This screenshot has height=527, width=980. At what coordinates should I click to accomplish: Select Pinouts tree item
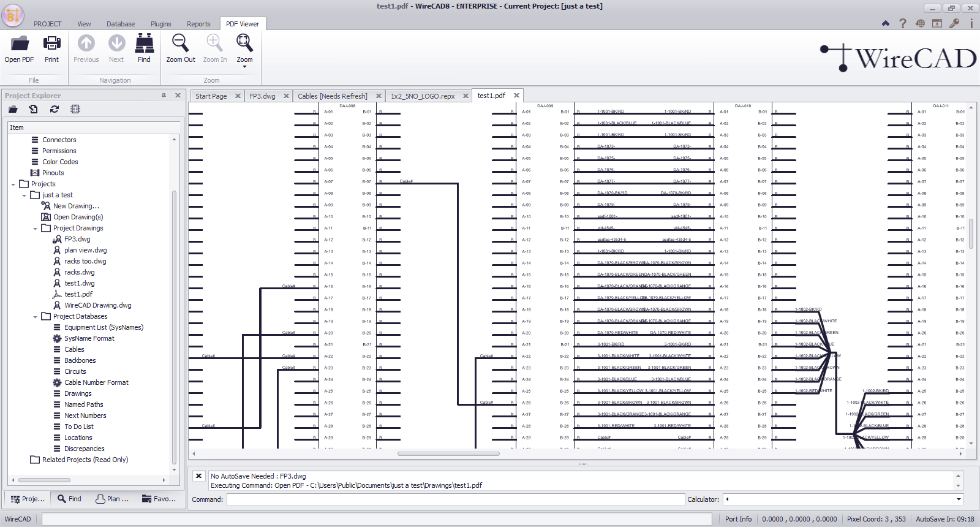pyautogui.click(x=53, y=173)
